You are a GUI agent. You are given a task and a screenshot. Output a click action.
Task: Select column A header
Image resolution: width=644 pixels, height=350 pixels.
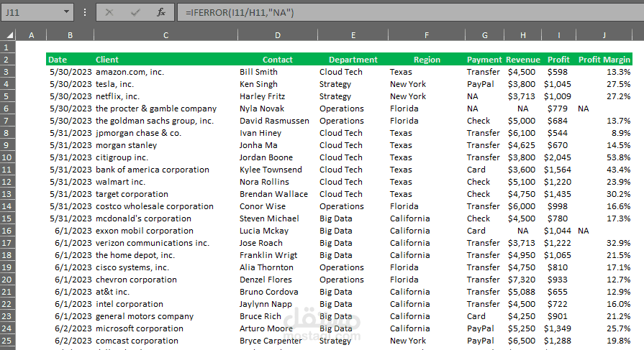click(x=31, y=35)
